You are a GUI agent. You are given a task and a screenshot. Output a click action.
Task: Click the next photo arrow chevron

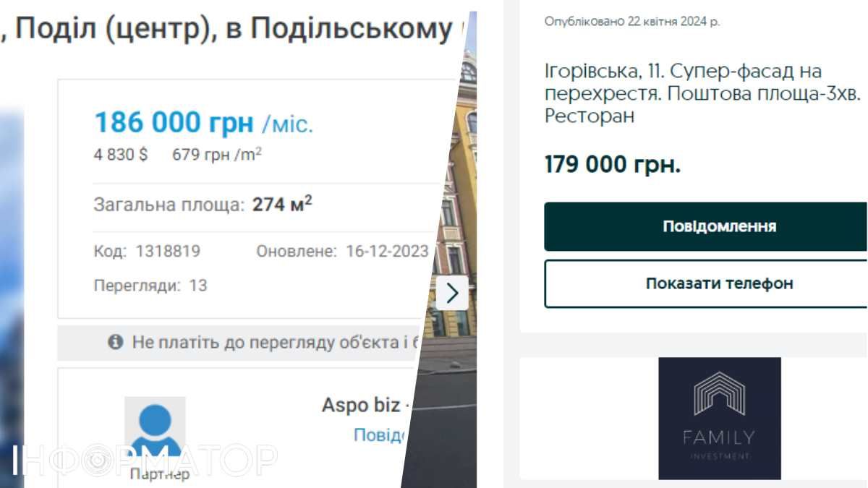pyautogui.click(x=452, y=292)
